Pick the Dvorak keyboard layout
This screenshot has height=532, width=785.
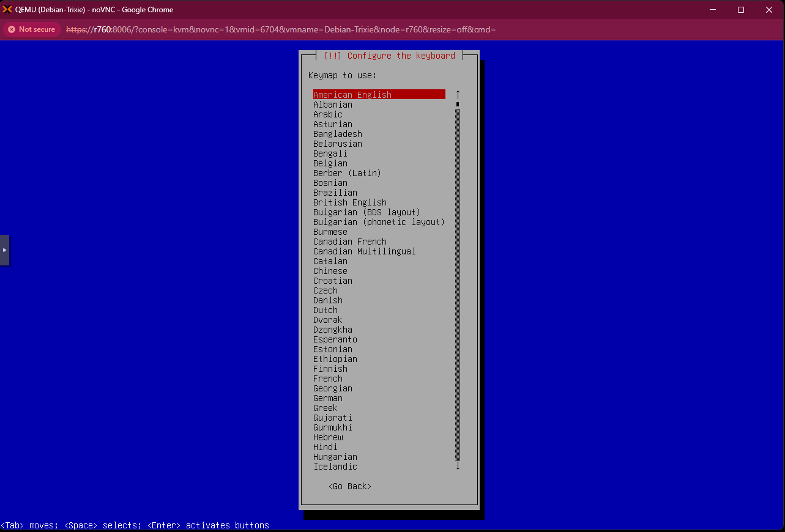click(x=327, y=320)
